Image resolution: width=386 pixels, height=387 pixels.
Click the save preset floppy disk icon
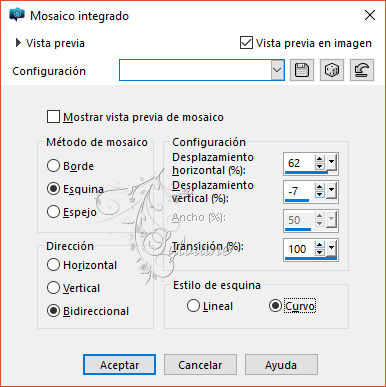point(302,70)
